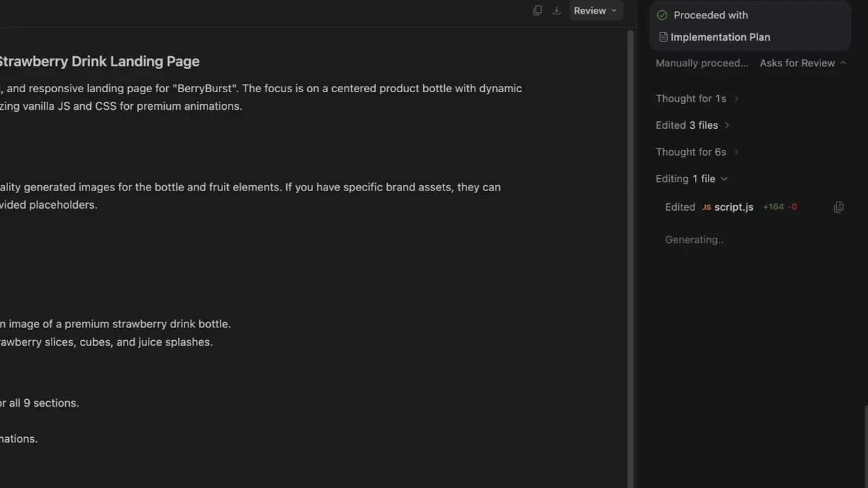
Task: Open the edited script.js file
Action: (734, 207)
